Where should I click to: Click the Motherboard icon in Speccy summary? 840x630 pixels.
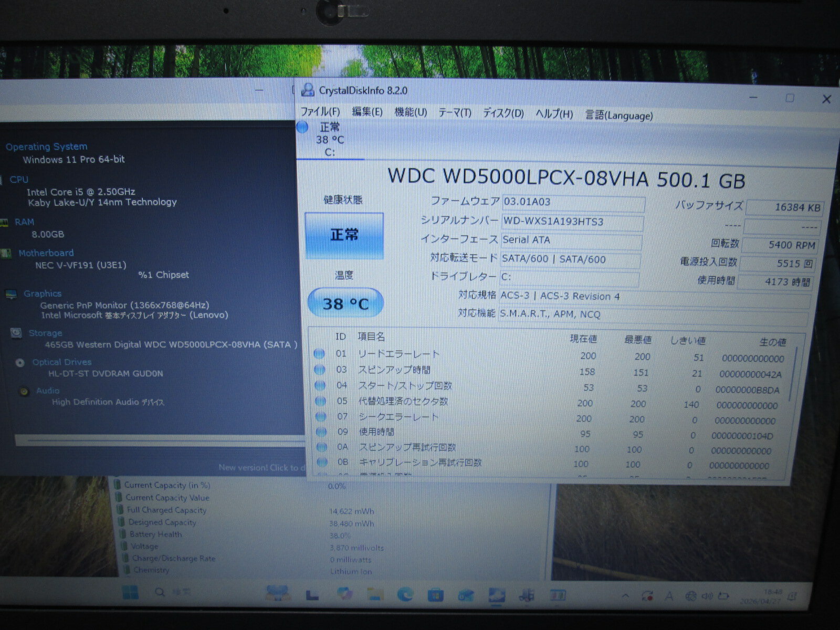[6, 254]
